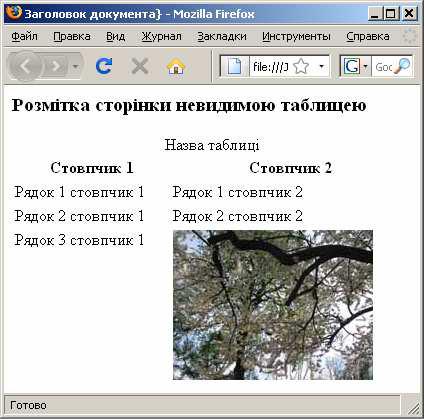Image resolution: width=424 pixels, height=419 pixels.
Task: Go back with the Back arrow button
Action: point(25,66)
